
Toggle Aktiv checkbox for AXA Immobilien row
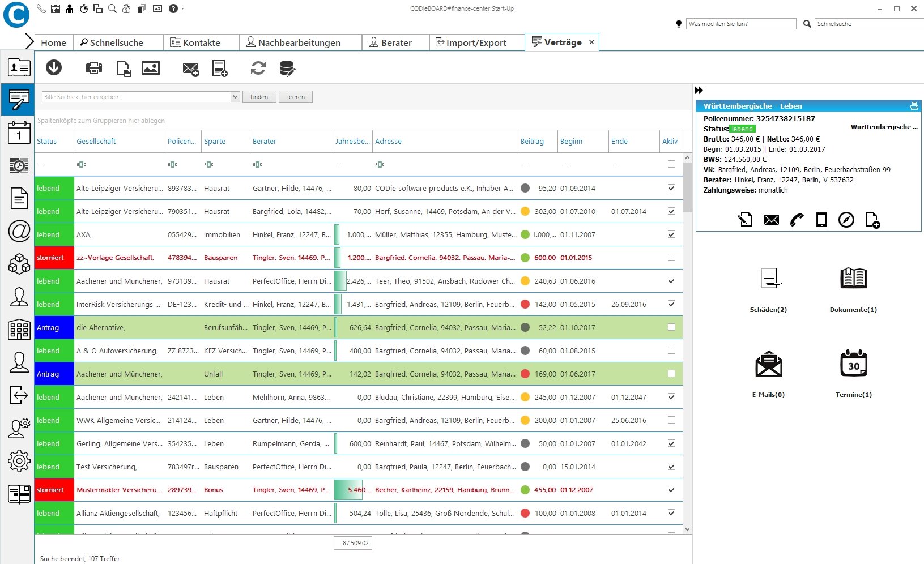pos(671,234)
